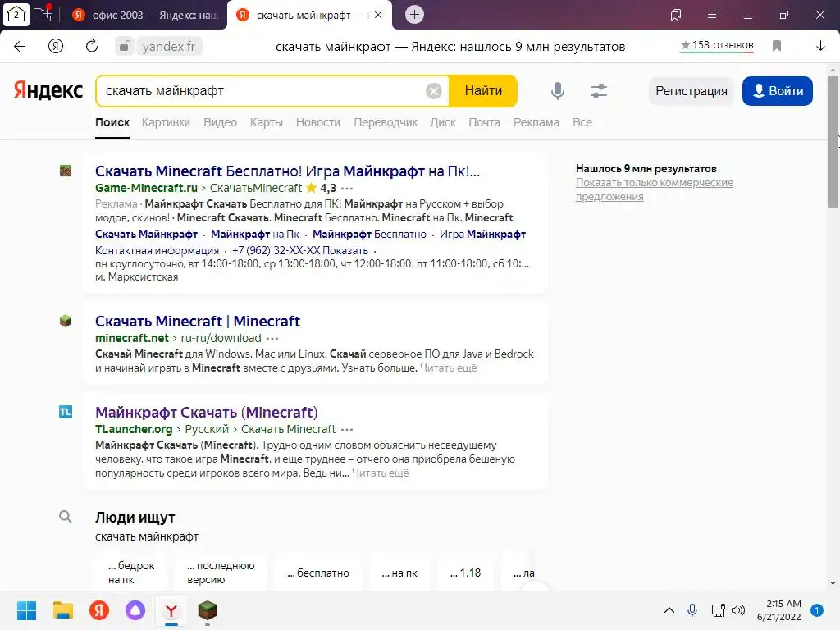Open the three-dots menu on the TLauncher.org result
The width and height of the screenshot is (840, 630).
click(x=347, y=429)
